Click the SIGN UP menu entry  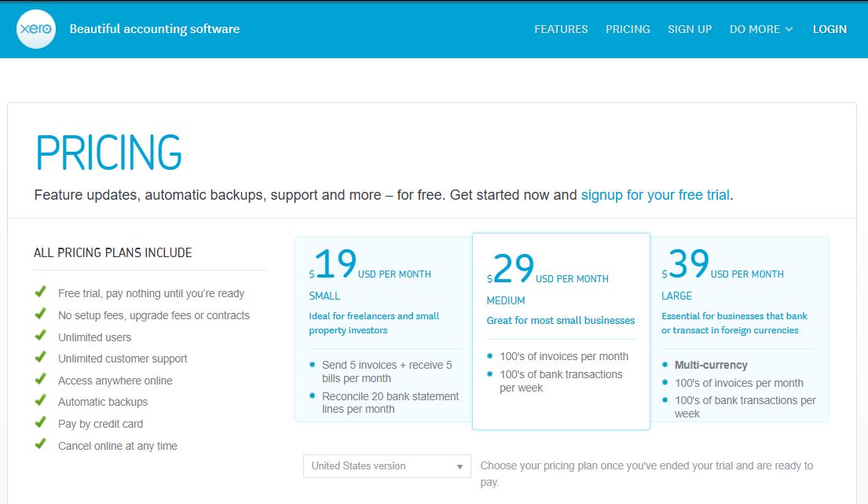pos(689,29)
